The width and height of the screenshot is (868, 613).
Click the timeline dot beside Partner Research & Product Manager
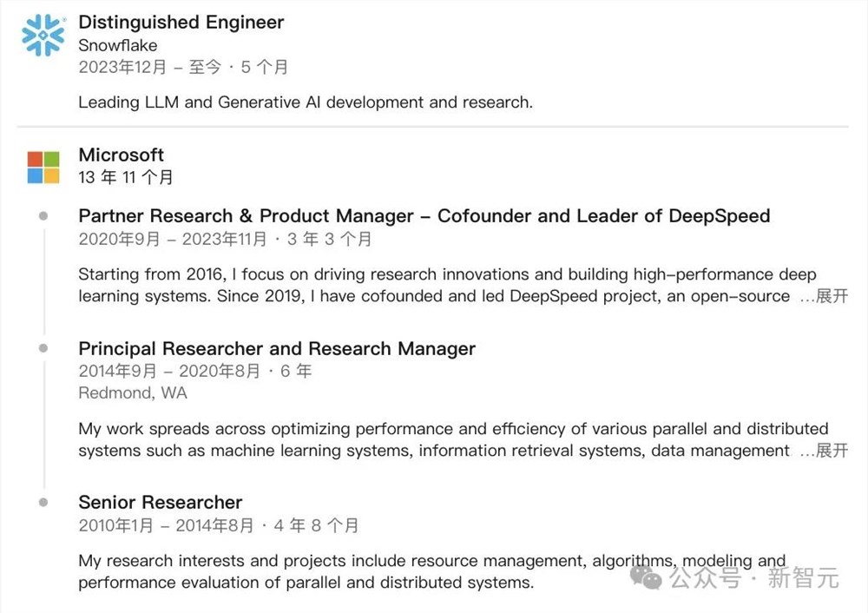pyautogui.click(x=43, y=216)
